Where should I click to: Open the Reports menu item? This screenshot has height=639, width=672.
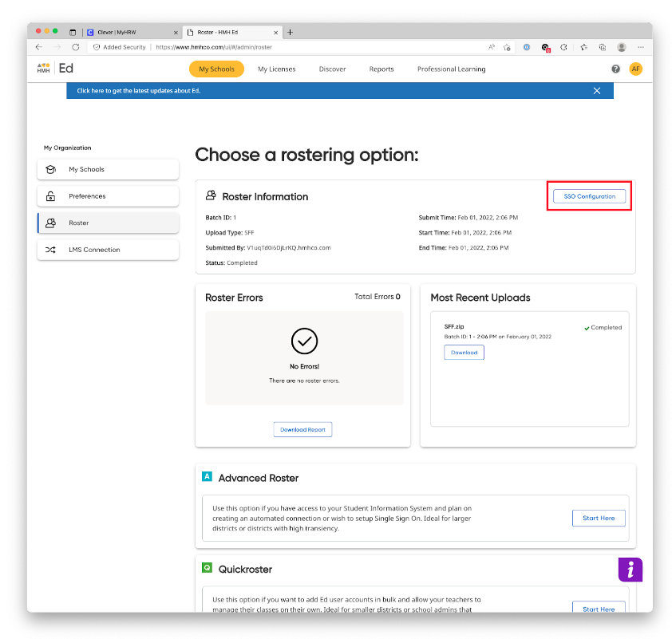[381, 69]
